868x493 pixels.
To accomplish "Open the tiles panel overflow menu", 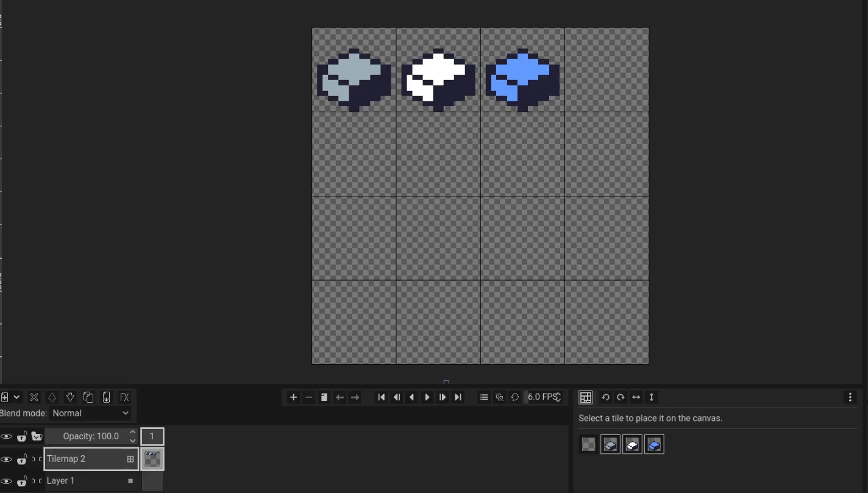I will point(850,397).
